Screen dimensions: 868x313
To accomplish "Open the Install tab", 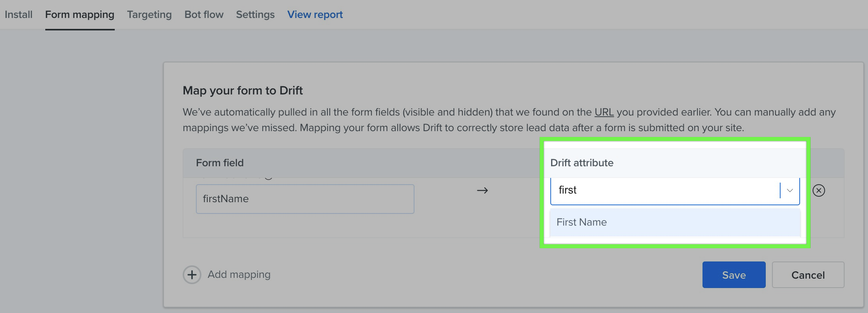I will tap(18, 14).
